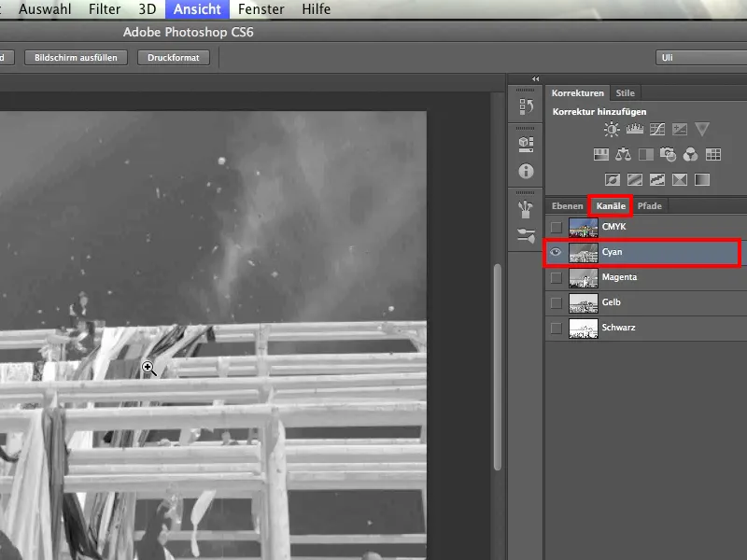Add an Exposure adjustment
This screenshot has width=747, height=560.
point(680,129)
